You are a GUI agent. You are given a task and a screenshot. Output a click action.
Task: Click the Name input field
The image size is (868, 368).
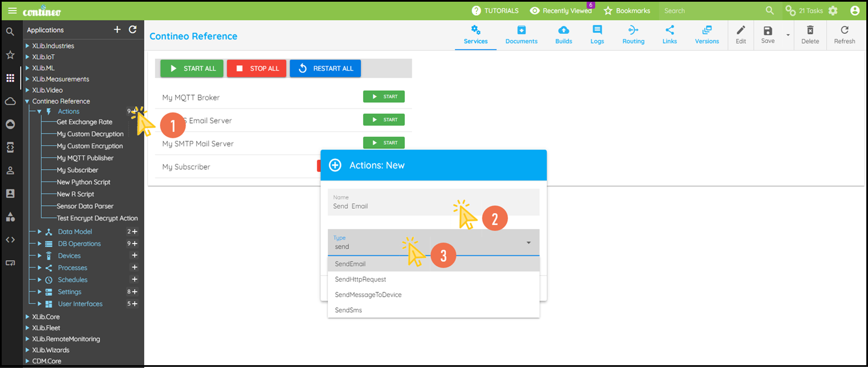coord(396,202)
